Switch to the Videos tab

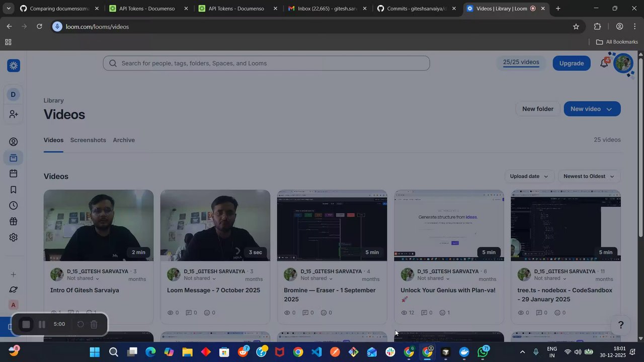(53, 140)
